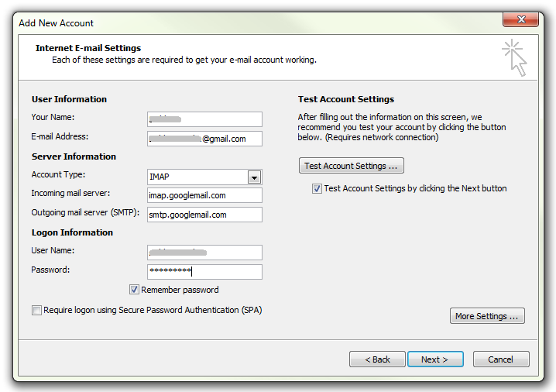Click the Test Account Settings button
This screenshot has width=556, height=392.
pyautogui.click(x=351, y=166)
